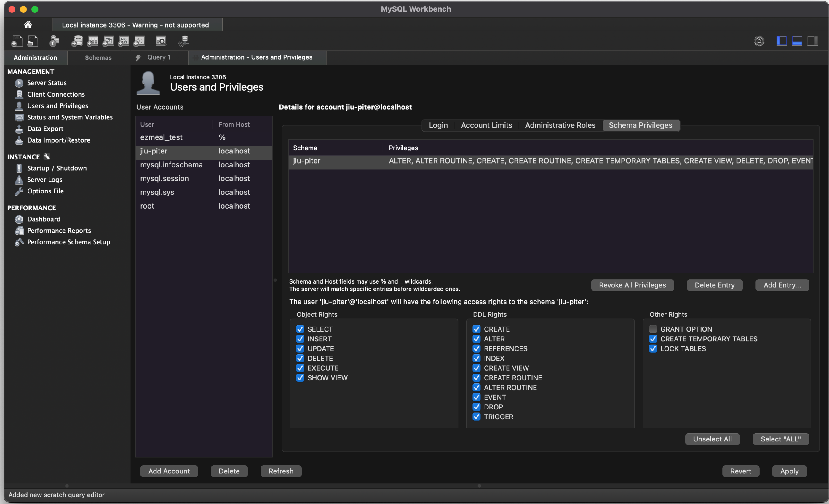Click the create new schema icon
Screen dimensions: 829x504
(77, 41)
